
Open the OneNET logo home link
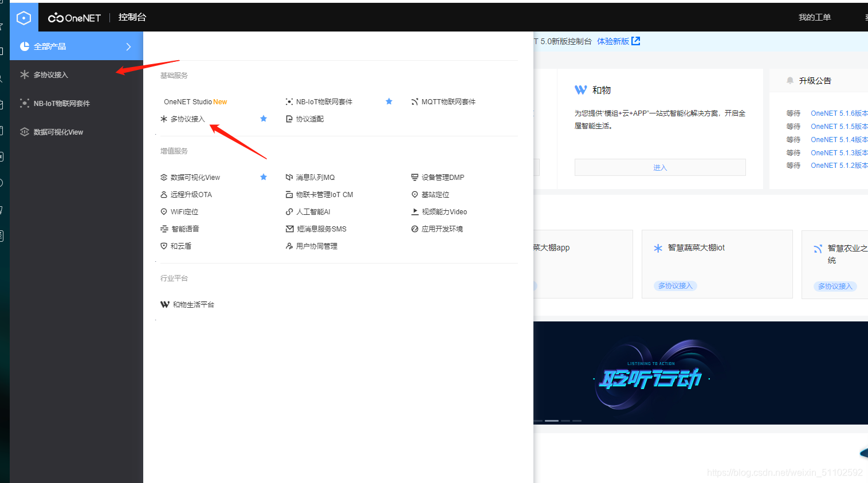pyautogui.click(x=74, y=18)
